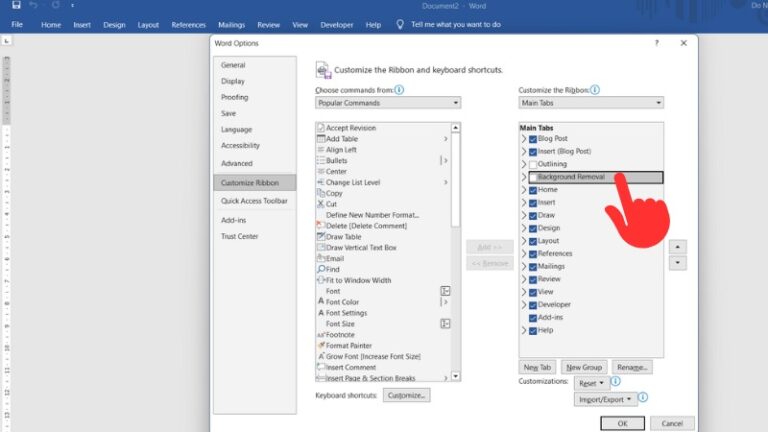Click the Save icon in the title bar
Viewport: 768px width, 432px height.
coord(16,6)
